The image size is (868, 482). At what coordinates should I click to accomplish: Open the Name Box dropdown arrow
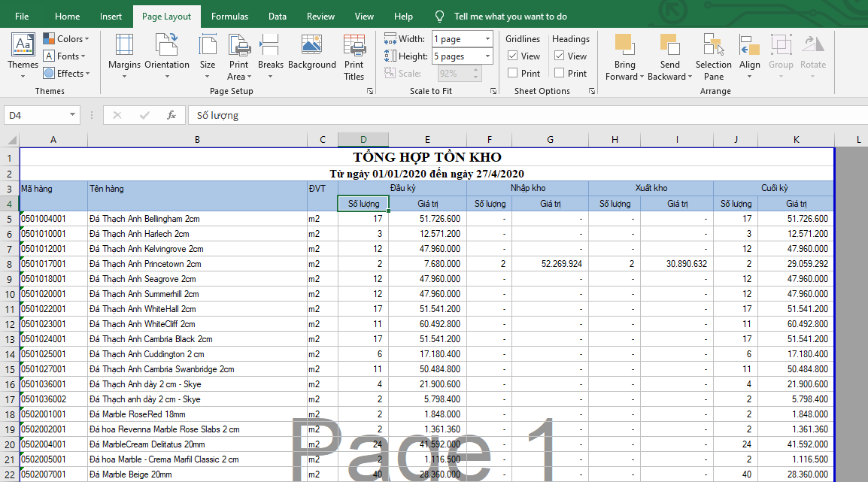point(73,115)
